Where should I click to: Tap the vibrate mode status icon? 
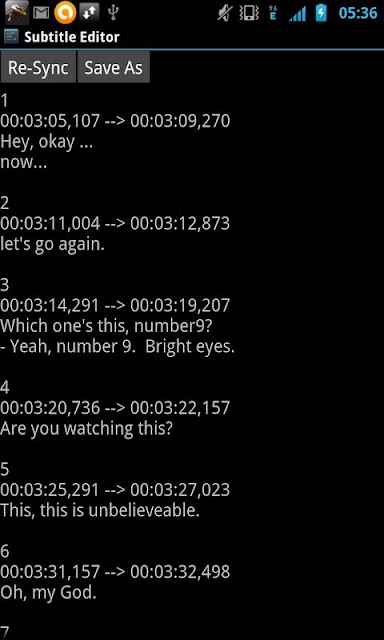(249, 13)
